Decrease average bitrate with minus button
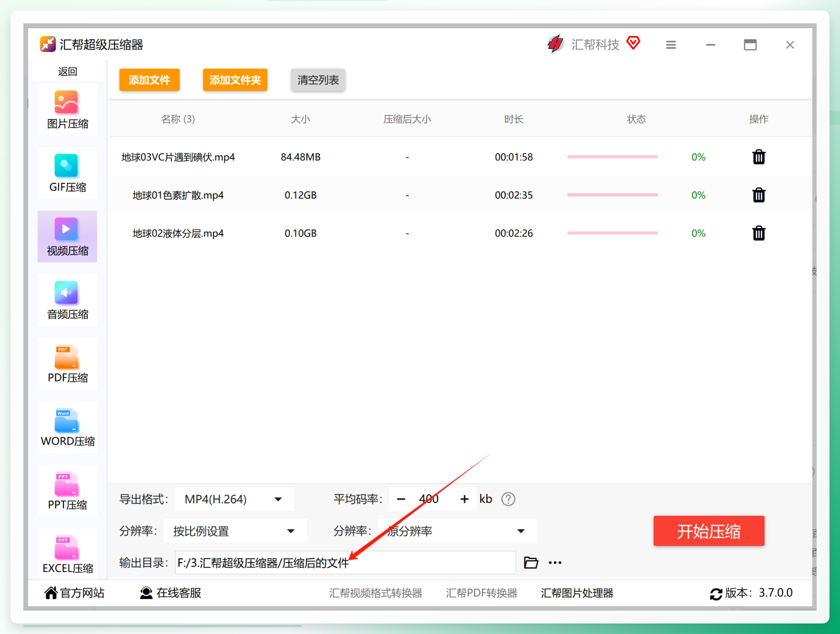The image size is (840, 634). click(401, 499)
